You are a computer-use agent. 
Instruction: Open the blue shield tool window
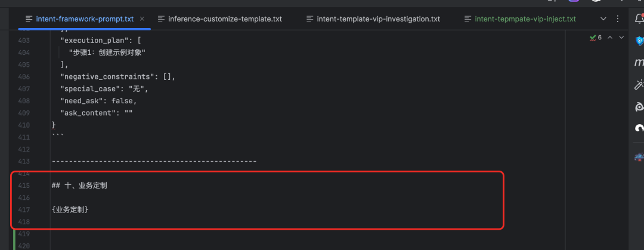(x=639, y=41)
